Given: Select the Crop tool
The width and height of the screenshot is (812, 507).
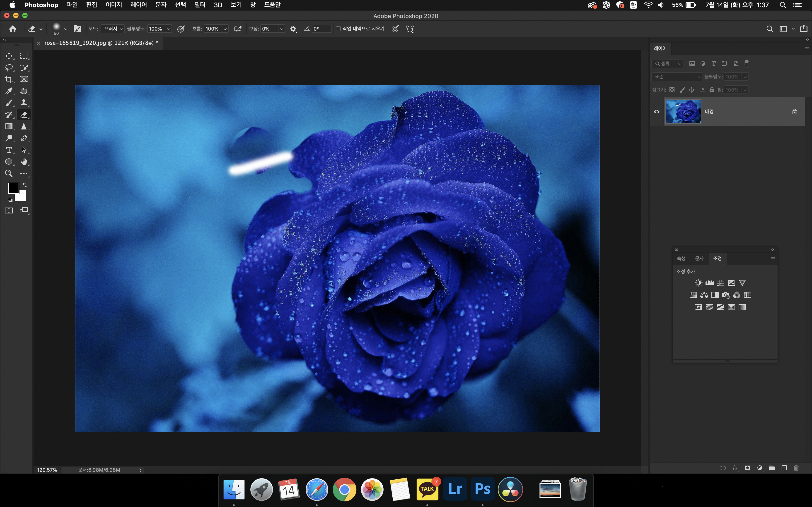Looking at the screenshot, I should coord(9,79).
